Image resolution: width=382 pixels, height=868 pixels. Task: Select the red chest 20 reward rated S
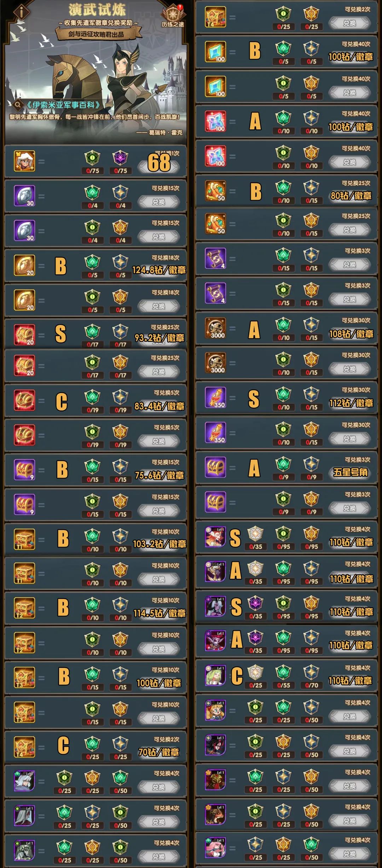tap(24, 334)
